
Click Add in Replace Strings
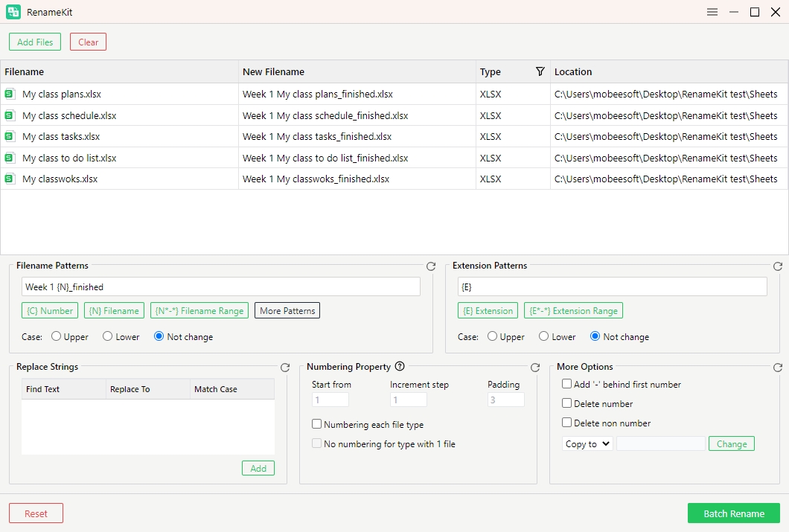(258, 468)
